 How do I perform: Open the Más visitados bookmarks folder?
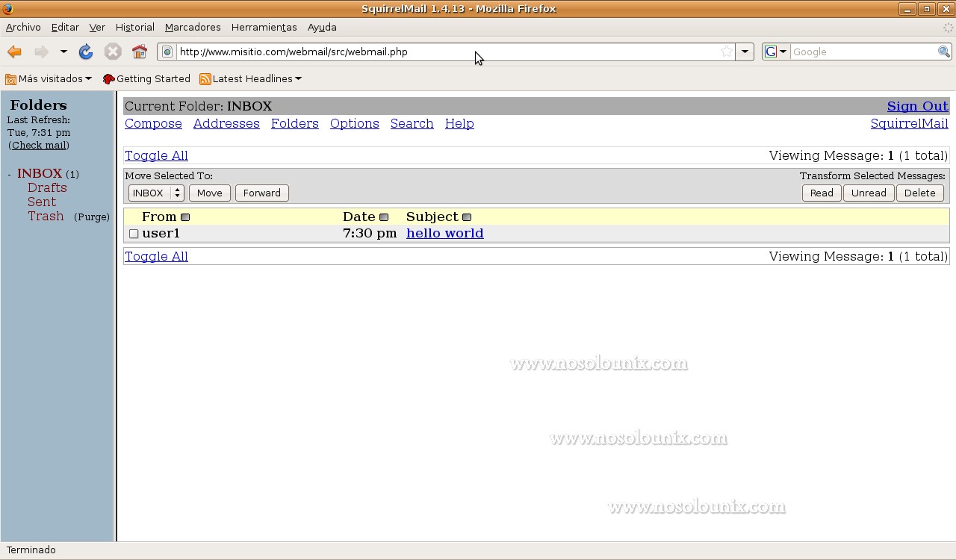click(49, 78)
